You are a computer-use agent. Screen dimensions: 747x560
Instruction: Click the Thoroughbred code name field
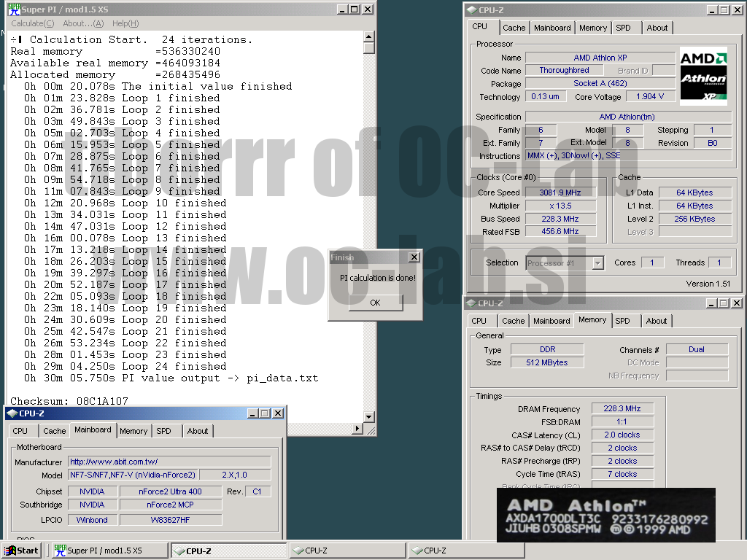[x=564, y=70]
